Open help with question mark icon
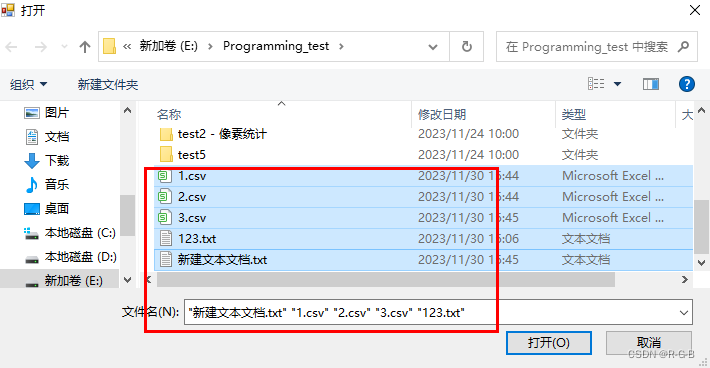 click(686, 84)
